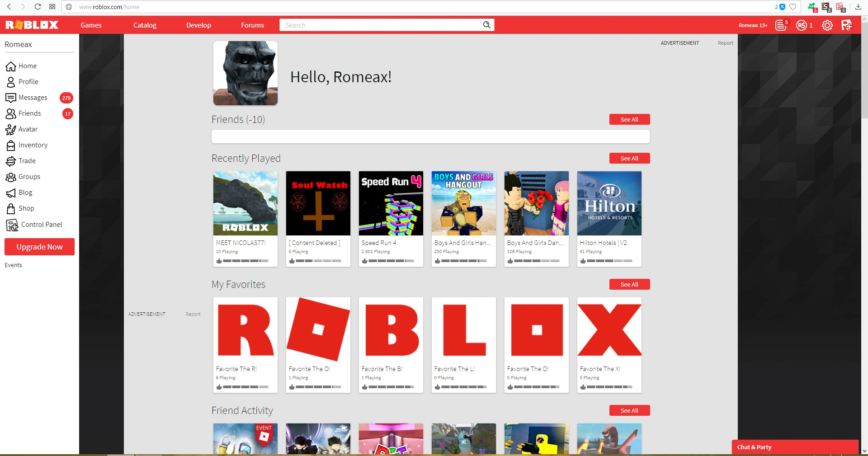The image size is (868, 456).
Task: Bookmark the page with the heart icon
Action: pyautogui.click(x=793, y=7)
